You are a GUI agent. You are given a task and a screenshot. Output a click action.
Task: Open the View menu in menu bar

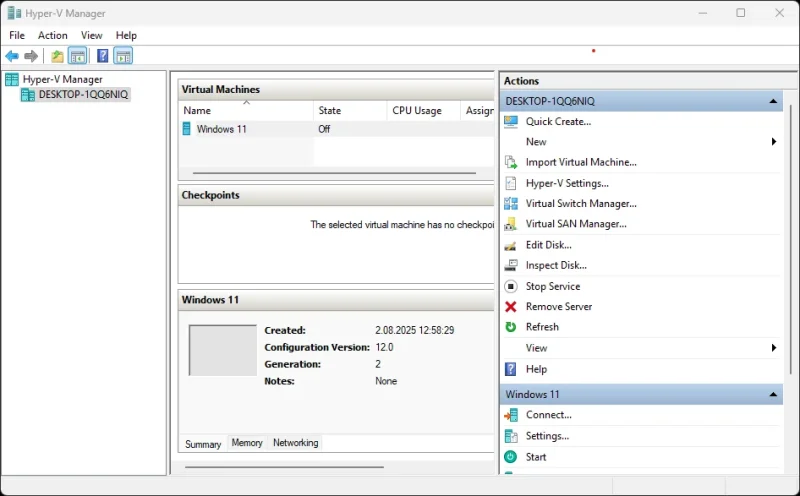tap(91, 35)
